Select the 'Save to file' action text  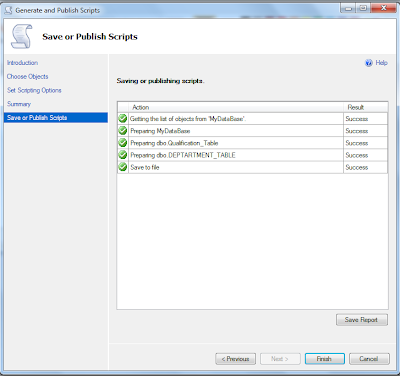pyautogui.click(x=145, y=167)
